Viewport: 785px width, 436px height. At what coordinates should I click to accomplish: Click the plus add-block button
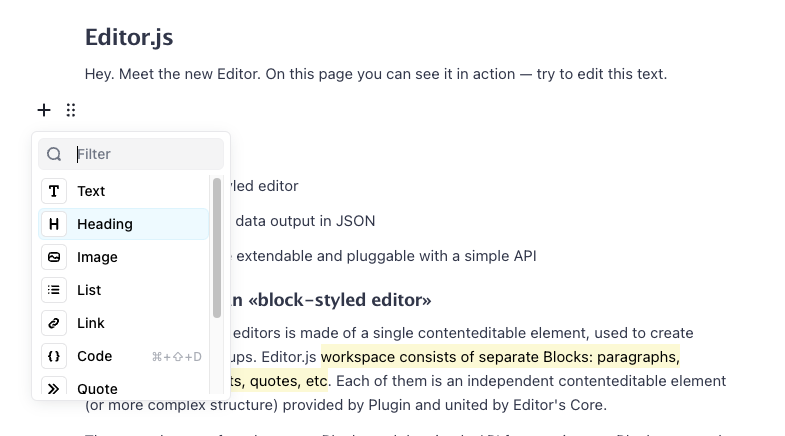(x=44, y=110)
